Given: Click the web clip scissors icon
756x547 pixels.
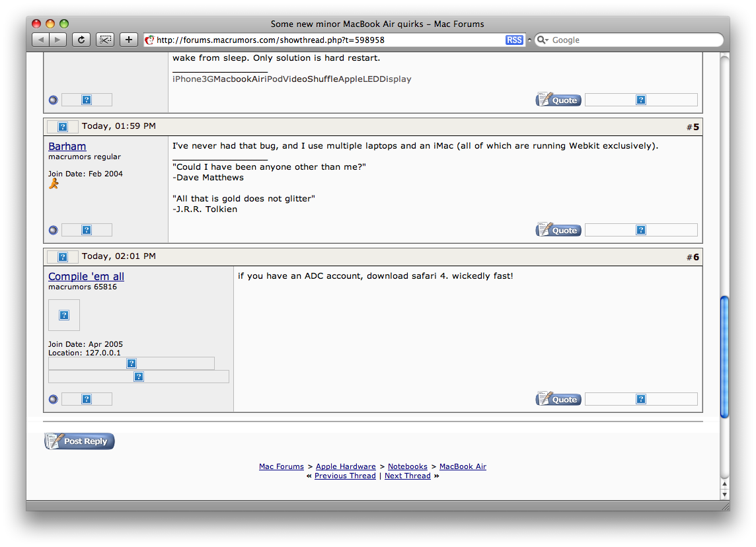Looking at the screenshot, I should 105,40.
